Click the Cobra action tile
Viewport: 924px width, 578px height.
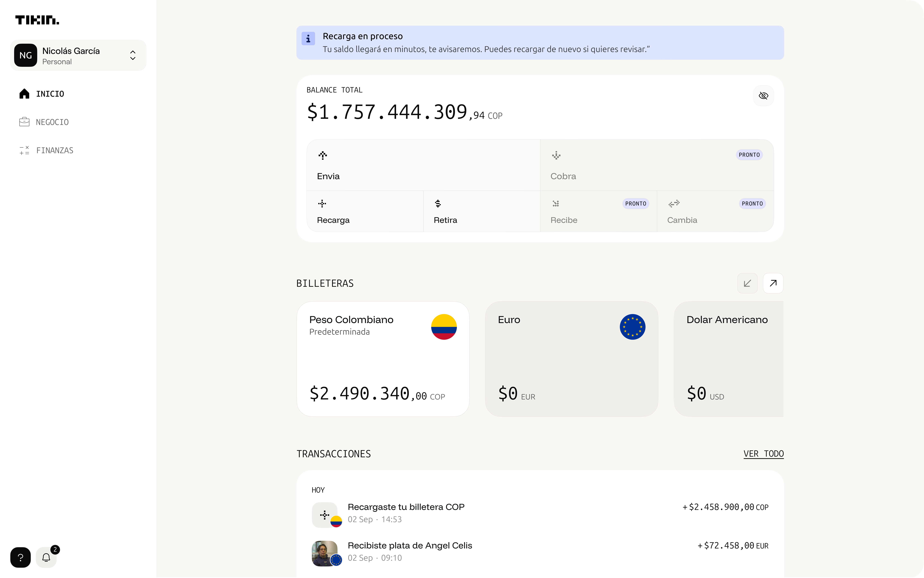click(x=657, y=165)
